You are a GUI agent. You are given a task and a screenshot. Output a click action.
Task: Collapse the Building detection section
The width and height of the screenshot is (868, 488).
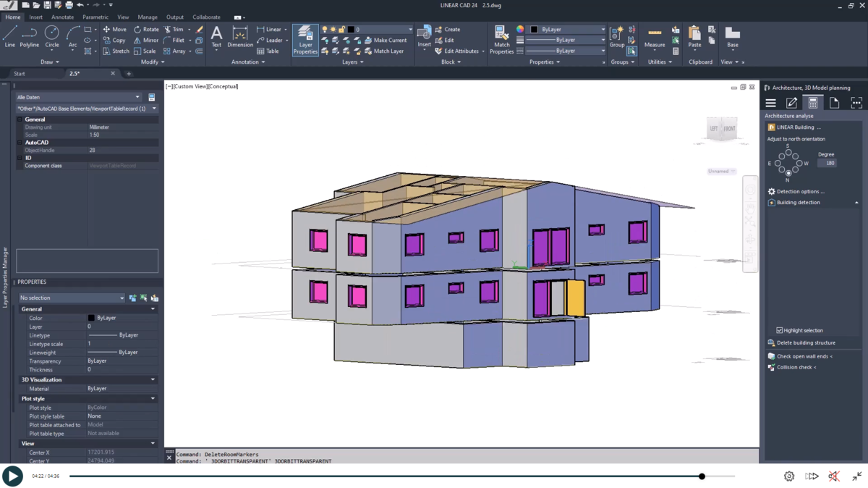(856, 202)
